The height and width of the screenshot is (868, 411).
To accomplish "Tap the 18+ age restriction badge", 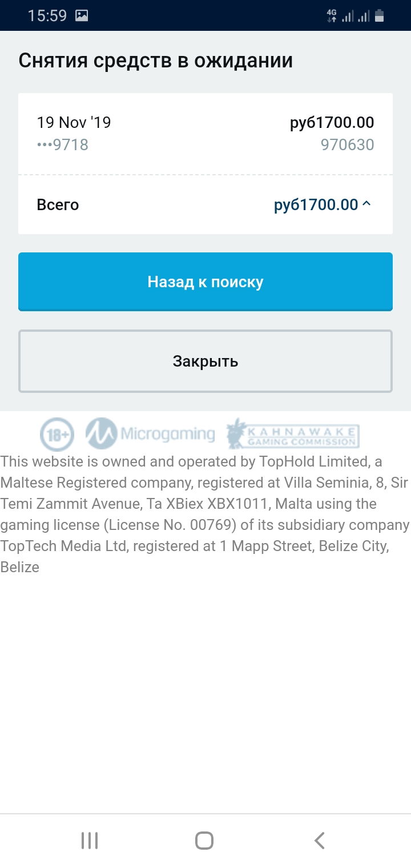I will coord(57,435).
